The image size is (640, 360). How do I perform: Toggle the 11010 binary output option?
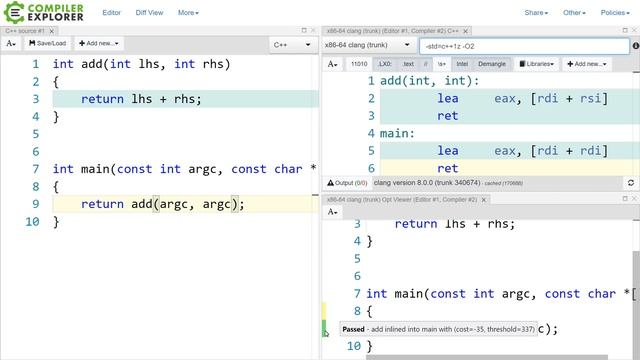click(359, 64)
